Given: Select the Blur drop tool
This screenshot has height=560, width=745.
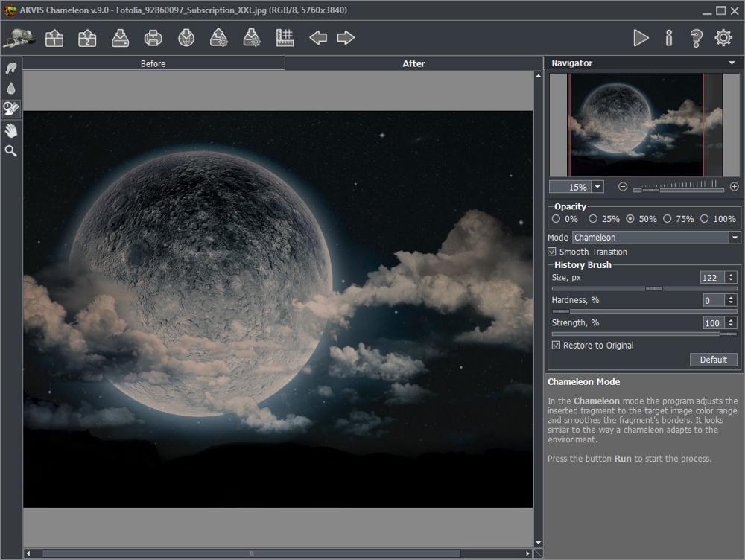Looking at the screenshot, I should tap(11, 89).
